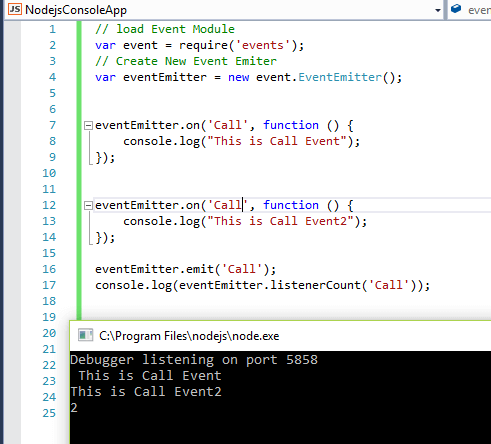Collapse the function block at line 7
Screen dimensions: 491x444
[88, 125]
